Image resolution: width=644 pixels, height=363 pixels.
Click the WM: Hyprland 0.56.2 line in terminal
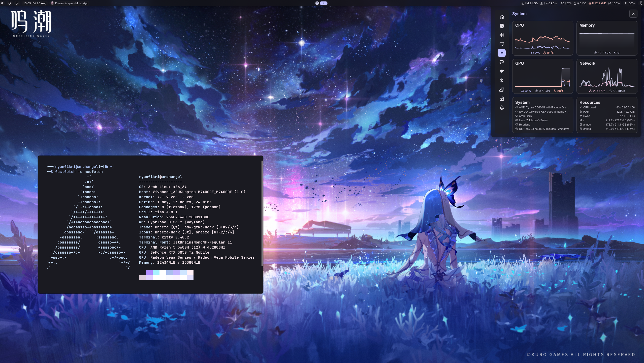point(172,222)
